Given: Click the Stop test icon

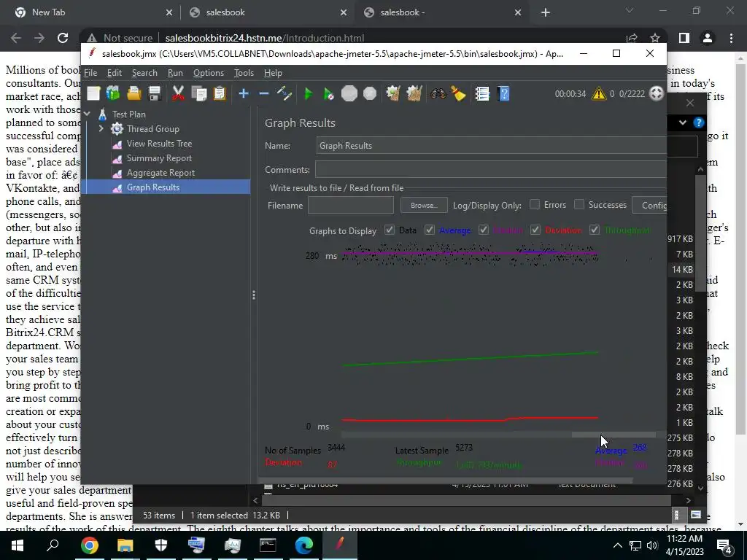Looking at the screenshot, I should [x=349, y=93].
